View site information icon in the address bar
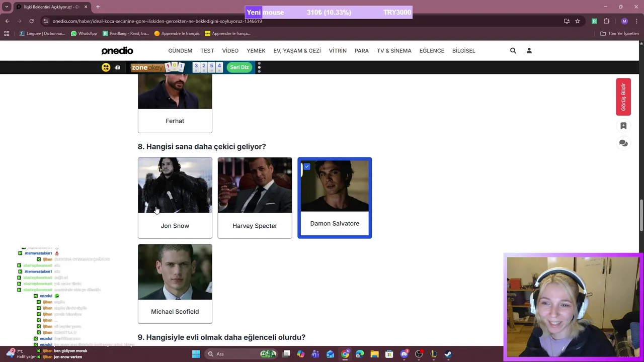Viewport: 644px width, 362px height. [x=46, y=21]
